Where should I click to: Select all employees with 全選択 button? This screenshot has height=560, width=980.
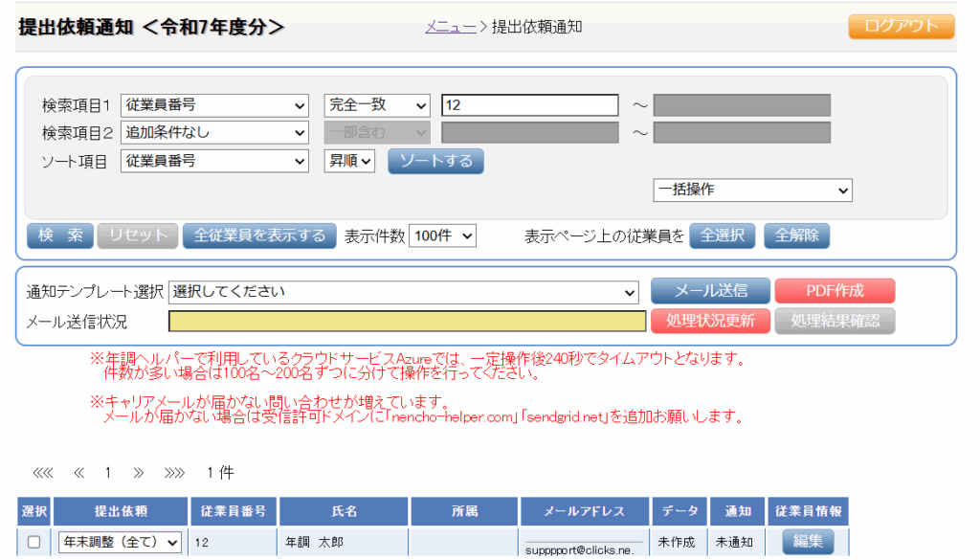pos(723,235)
